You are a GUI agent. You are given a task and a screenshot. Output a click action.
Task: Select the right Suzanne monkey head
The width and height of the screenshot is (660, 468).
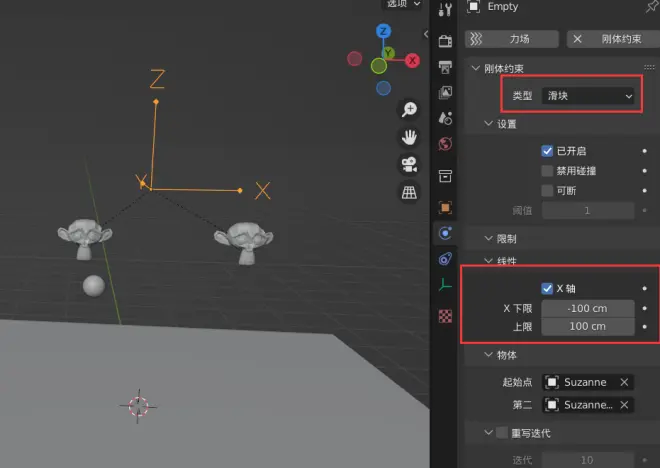pos(244,242)
